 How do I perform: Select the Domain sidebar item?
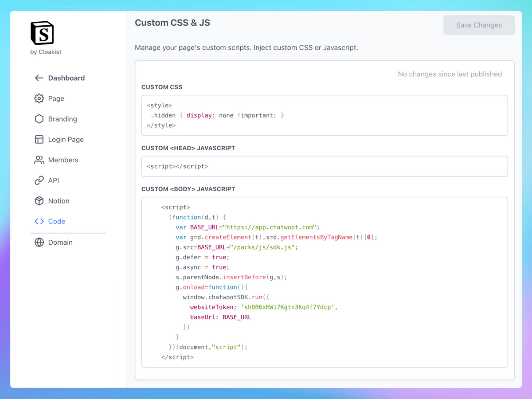[60, 243]
